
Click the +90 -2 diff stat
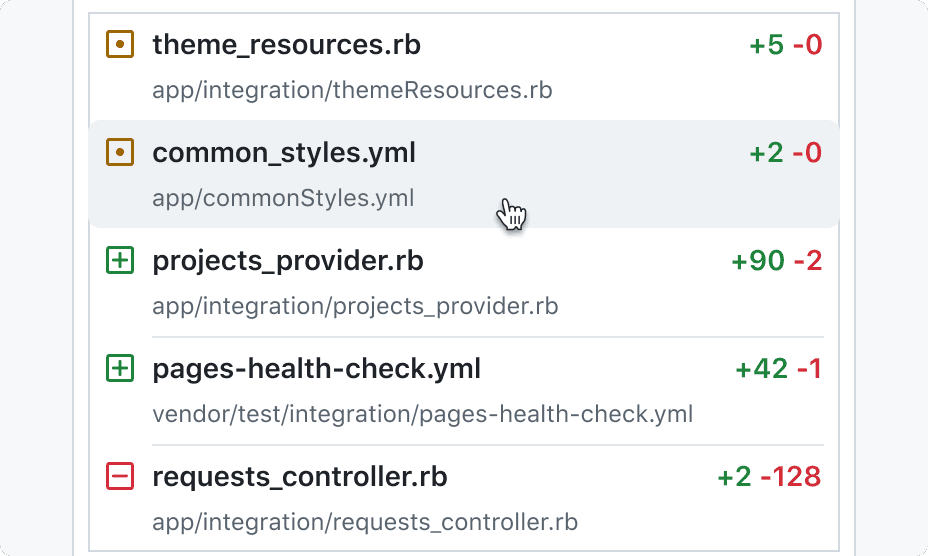click(x=777, y=261)
